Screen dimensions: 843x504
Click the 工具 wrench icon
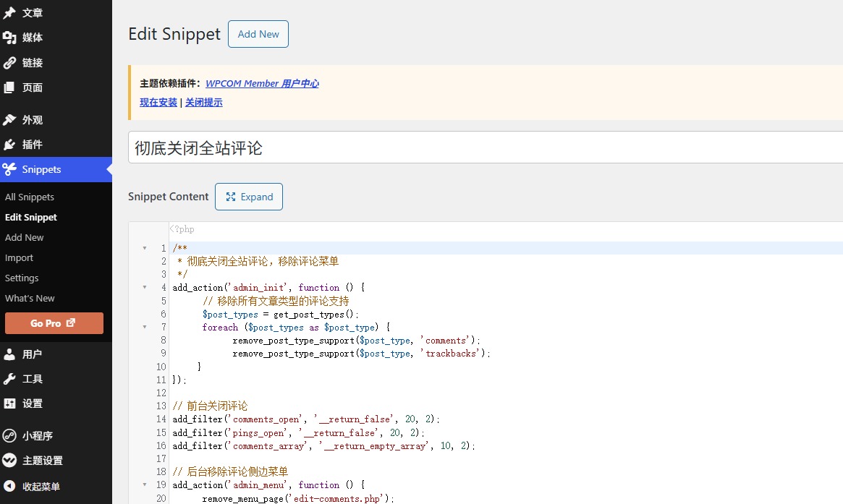(9, 379)
